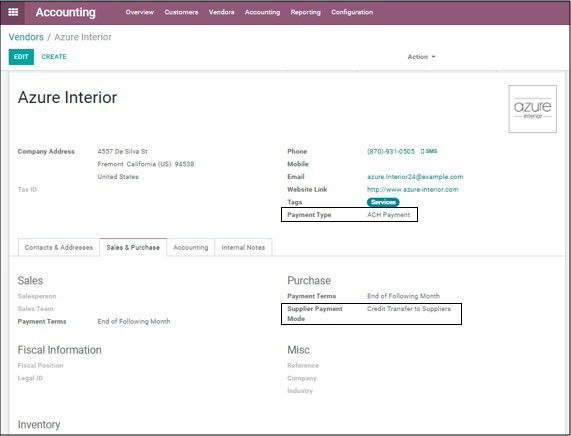571x436 pixels.
Task: Click the Legal ID label
Action: pos(30,378)
